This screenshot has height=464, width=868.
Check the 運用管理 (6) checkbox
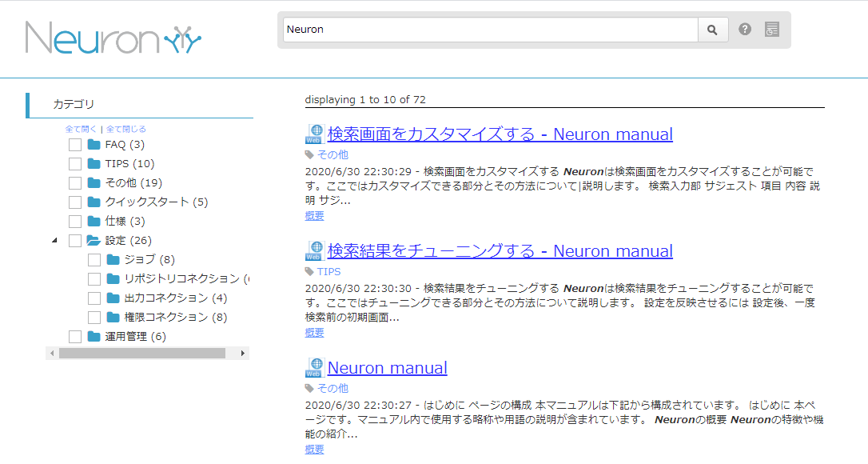pos(75,337)
